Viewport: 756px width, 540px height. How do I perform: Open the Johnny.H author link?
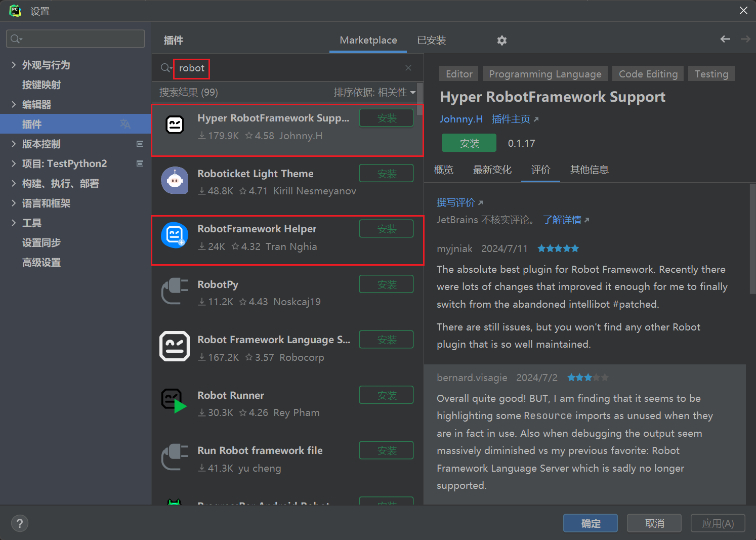pyautogui.click(x=461, y=119)
